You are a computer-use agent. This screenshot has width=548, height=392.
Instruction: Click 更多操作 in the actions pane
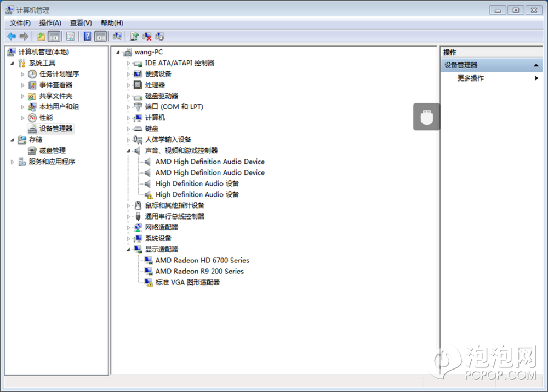click(471, 78)
